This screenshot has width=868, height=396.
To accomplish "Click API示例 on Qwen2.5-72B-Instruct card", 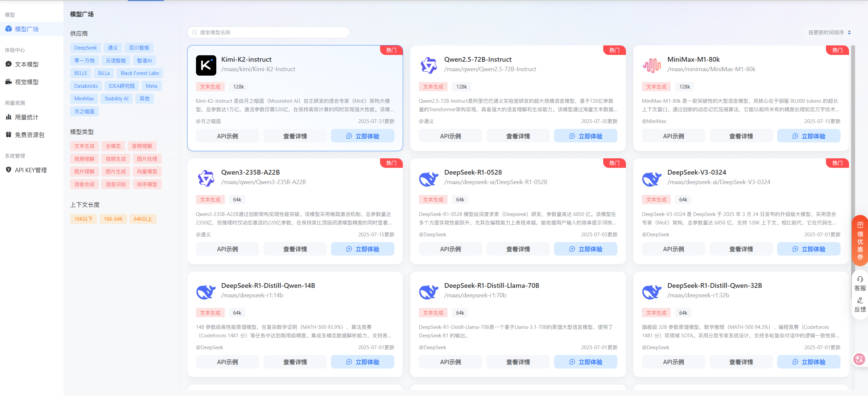I will point(450,136).
